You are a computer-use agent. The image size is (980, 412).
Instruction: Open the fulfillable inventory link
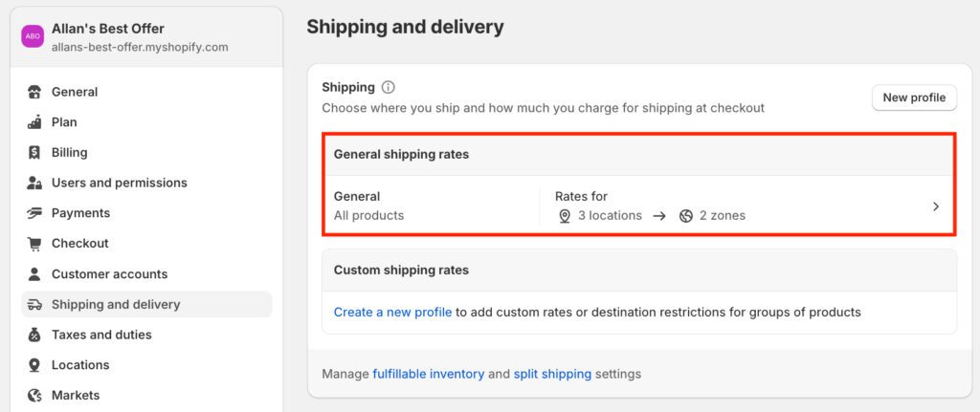coord(428,374)
